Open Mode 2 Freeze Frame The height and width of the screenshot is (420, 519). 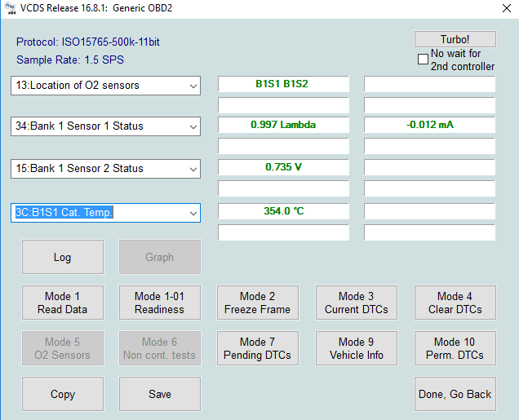(x=258, y=303)
